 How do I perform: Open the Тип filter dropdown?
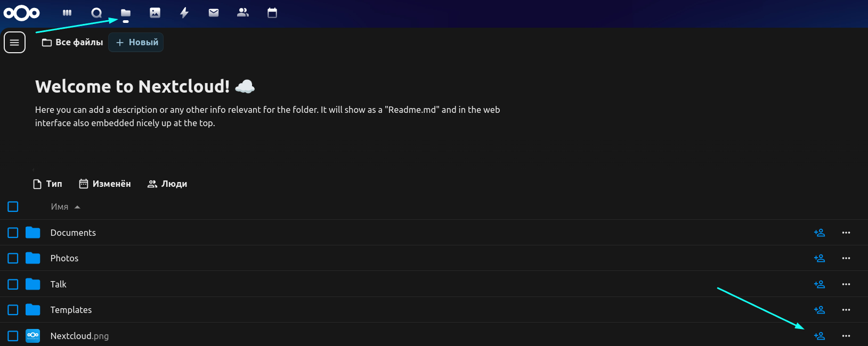(47, 184)
